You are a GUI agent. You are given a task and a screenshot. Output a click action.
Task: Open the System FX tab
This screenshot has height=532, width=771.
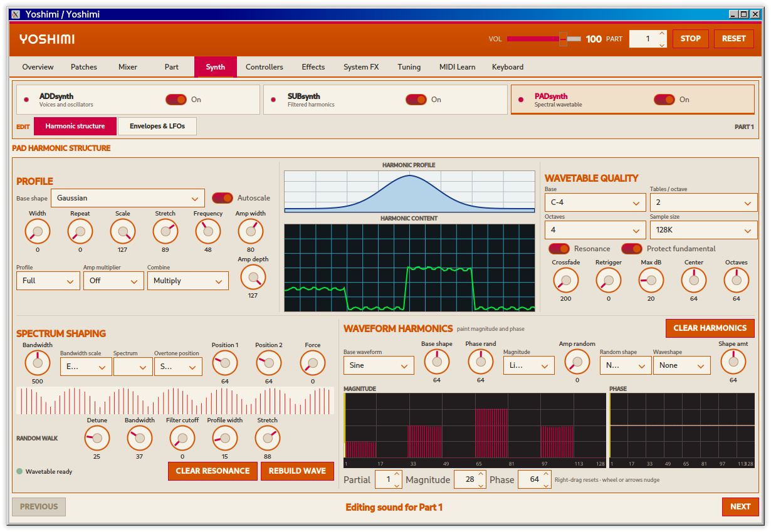[x=361, y=67]
